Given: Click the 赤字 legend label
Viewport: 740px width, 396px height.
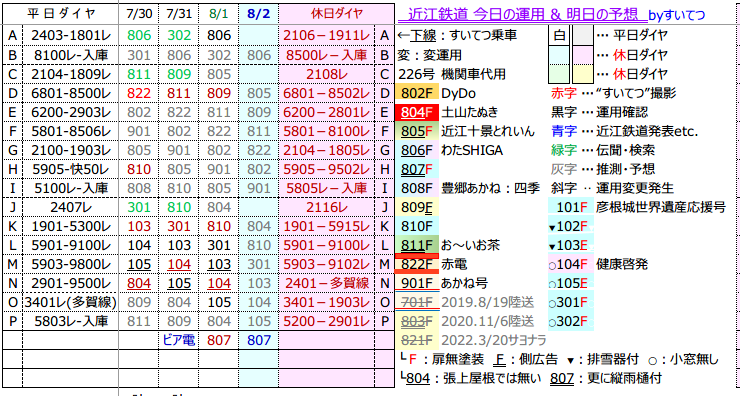Looking at the screenshot, I should 563,93.
